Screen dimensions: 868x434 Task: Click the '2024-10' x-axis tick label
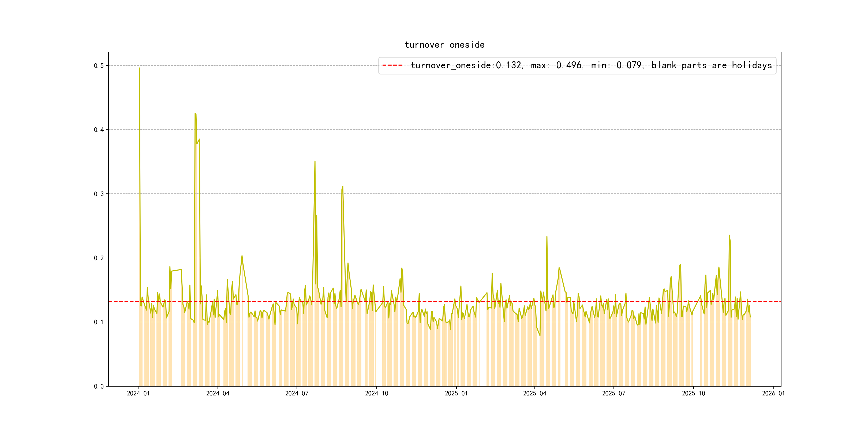click(x=376, y=393)
